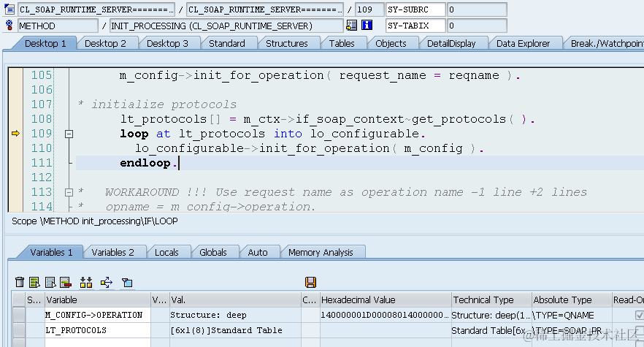Viewport: 644px width, 347px height.
Task: Collapse the comment block at line 113
Action: coord(69,192)
